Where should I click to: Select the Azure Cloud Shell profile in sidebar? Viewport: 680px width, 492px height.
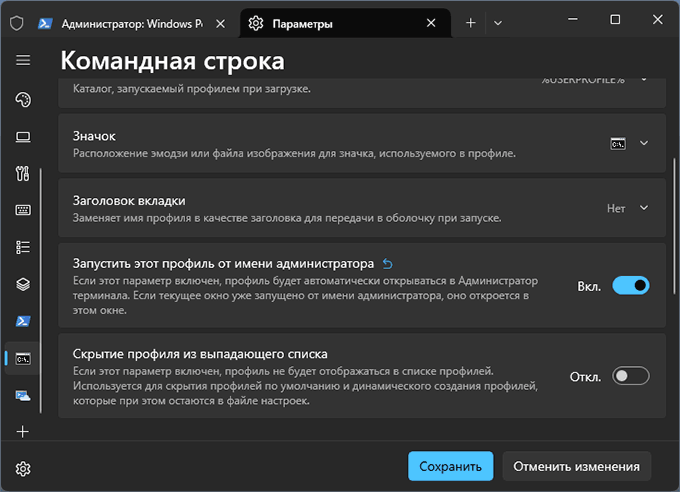[x=23, y=396]
